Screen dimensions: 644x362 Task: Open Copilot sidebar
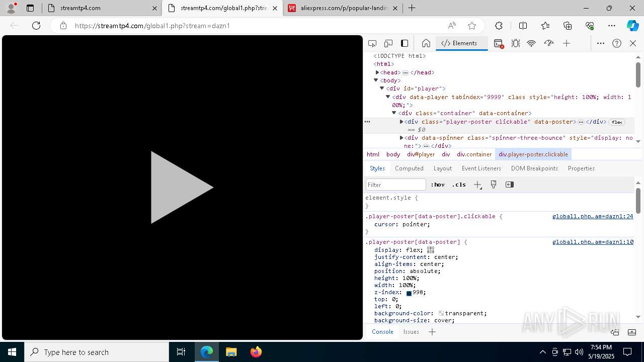(x=632, y=26)
